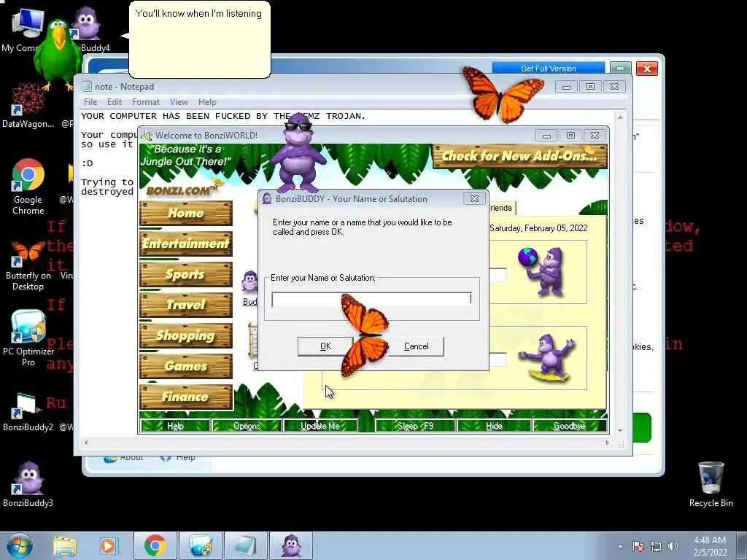This screenshot has height=560, width=747.
Task: Click the Windows Start button
Action: [x=20, y=545]
